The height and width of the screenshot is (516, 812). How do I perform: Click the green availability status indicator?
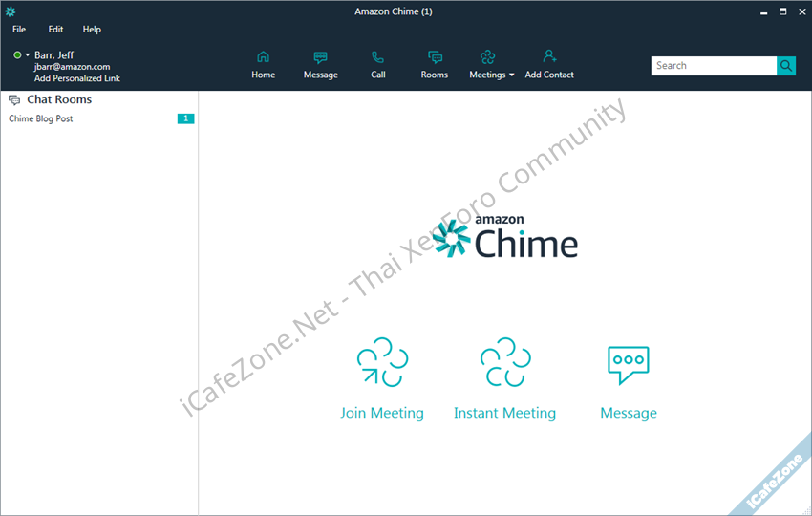17,54
